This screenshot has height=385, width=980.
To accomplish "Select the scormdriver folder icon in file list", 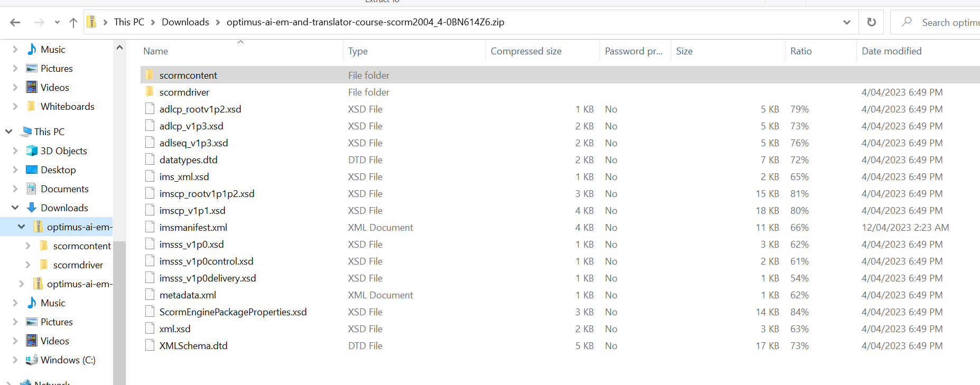I will tap(150, 91).
